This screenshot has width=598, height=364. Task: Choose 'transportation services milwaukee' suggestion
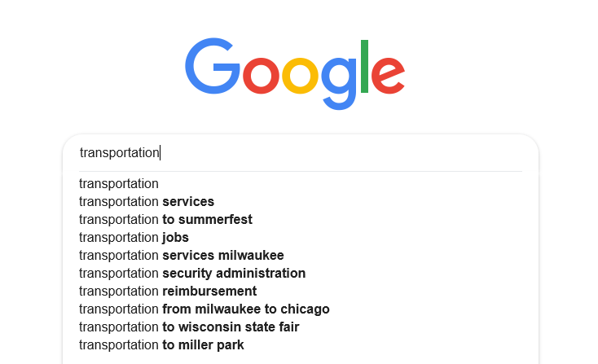(x=181, y=256)
